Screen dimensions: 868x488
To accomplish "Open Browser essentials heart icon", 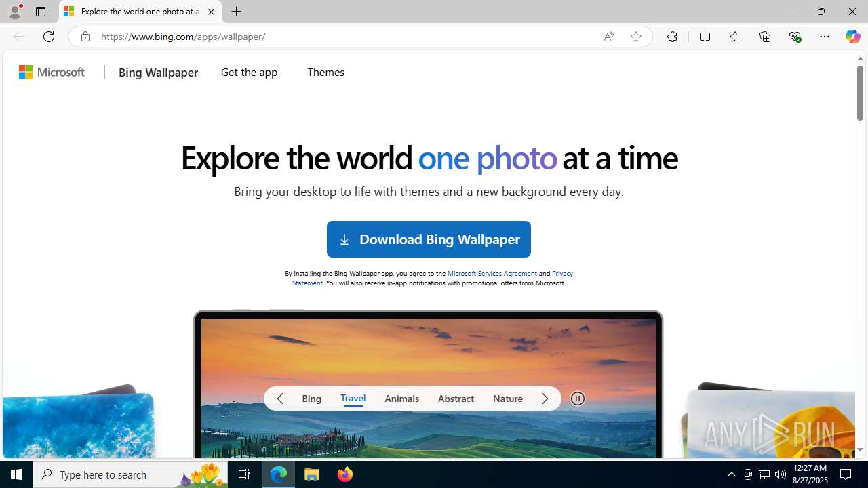I will tap(795, 37).
